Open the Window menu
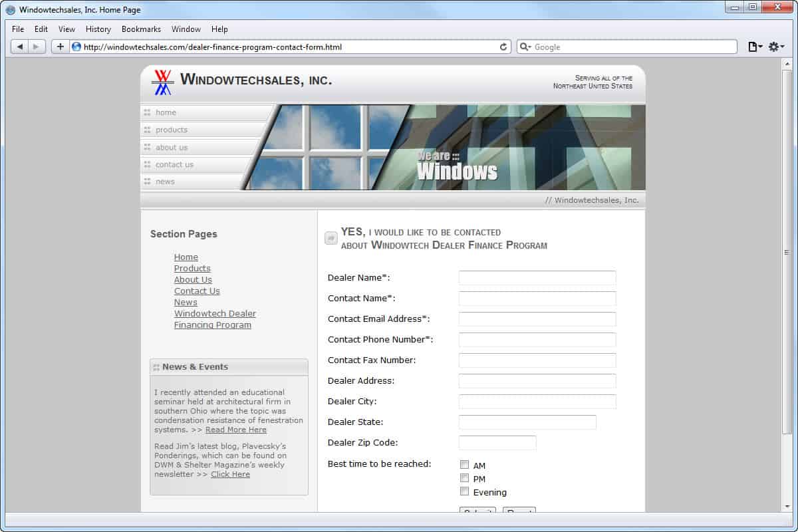The width and height of the screenshot is (798, 532). pos(186,29)
